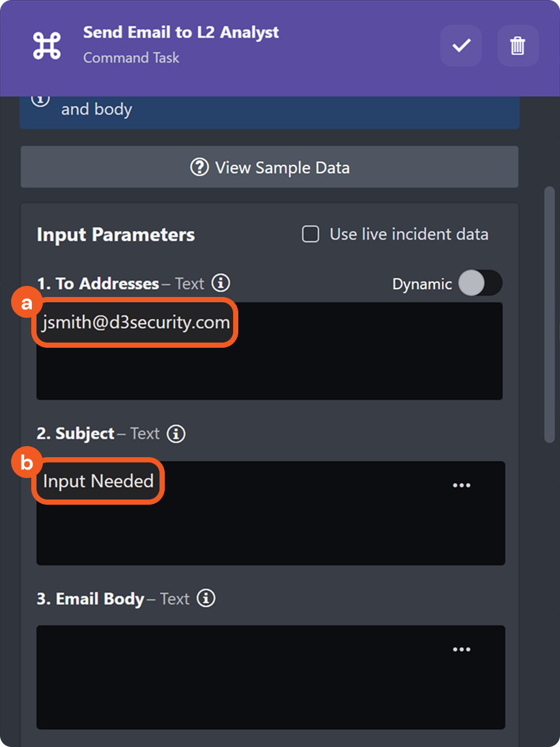This screenshot has width=560, height=747.
Task: Open the info tooltip for Subject
Action: pos(176,434)
